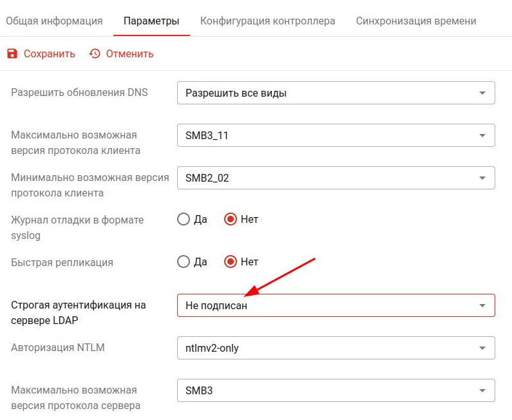Click the floppy disk Save icon
The image size is (512, 420).
pyautogui.click(x=12, y=54)
